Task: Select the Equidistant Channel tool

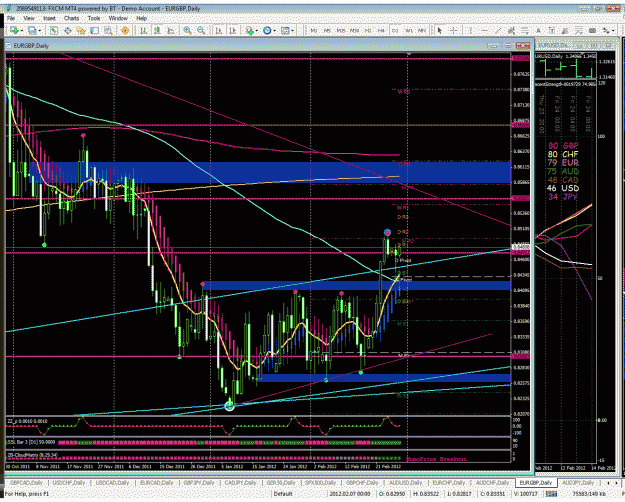Action: (511, 30)
